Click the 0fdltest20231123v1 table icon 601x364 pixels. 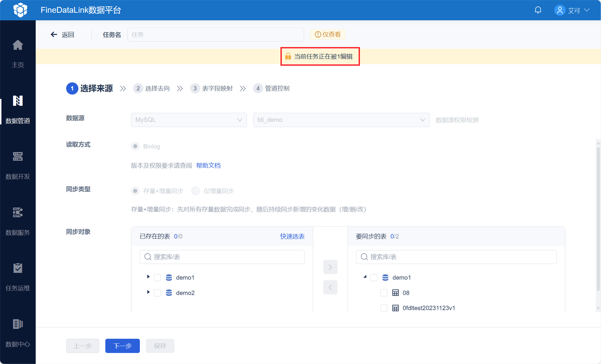(x=396, y=308)
